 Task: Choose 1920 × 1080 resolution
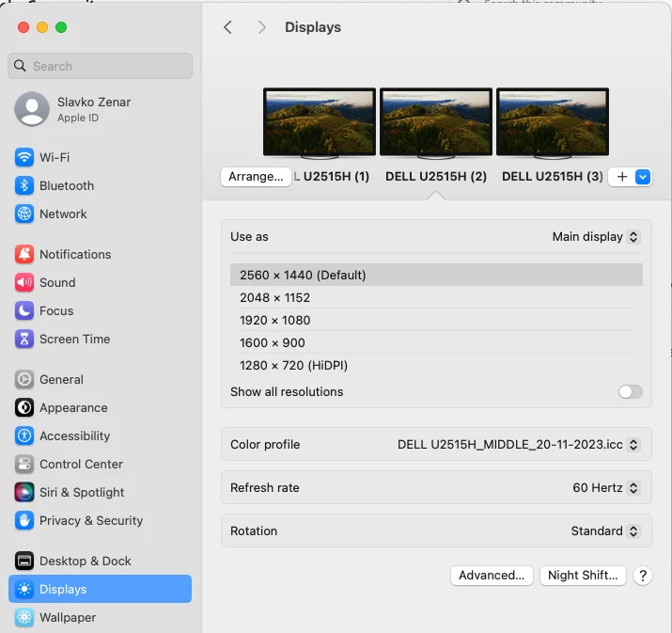pyautogui.click(x=436, y=321)
